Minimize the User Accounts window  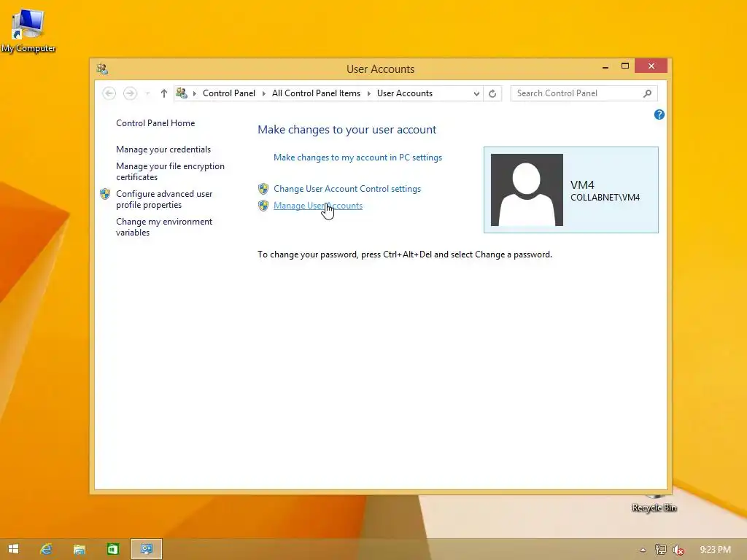[605, 66]
